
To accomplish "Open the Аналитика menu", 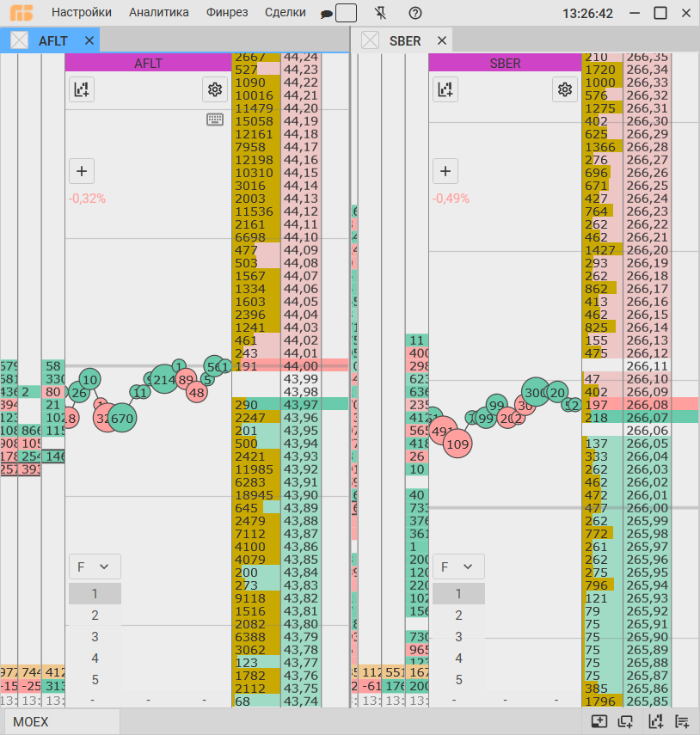I will coord(159,13).
